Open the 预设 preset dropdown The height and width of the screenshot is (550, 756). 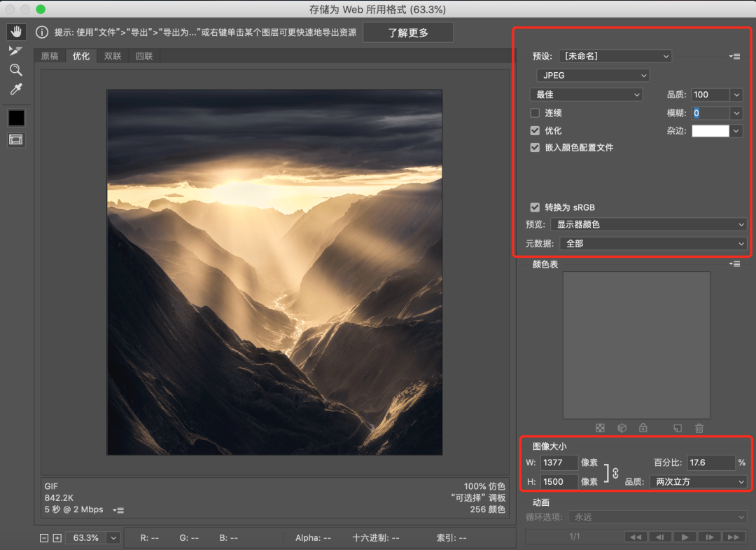coord(615,56)
